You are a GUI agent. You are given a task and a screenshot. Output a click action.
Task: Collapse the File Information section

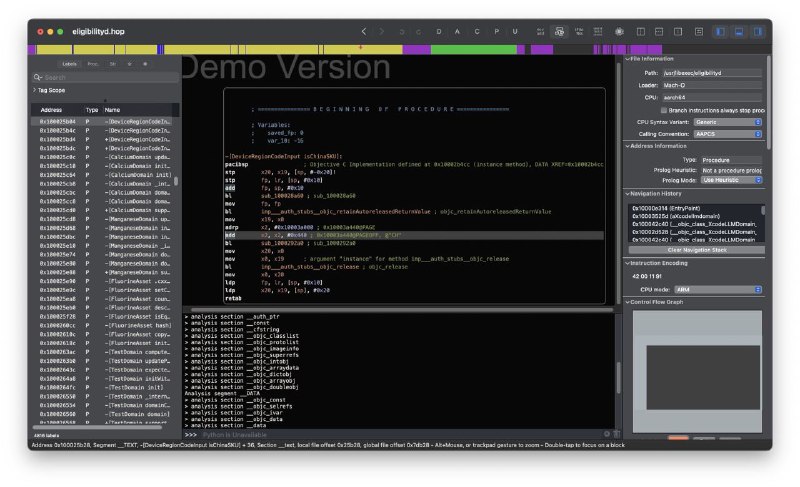(628, 59)
